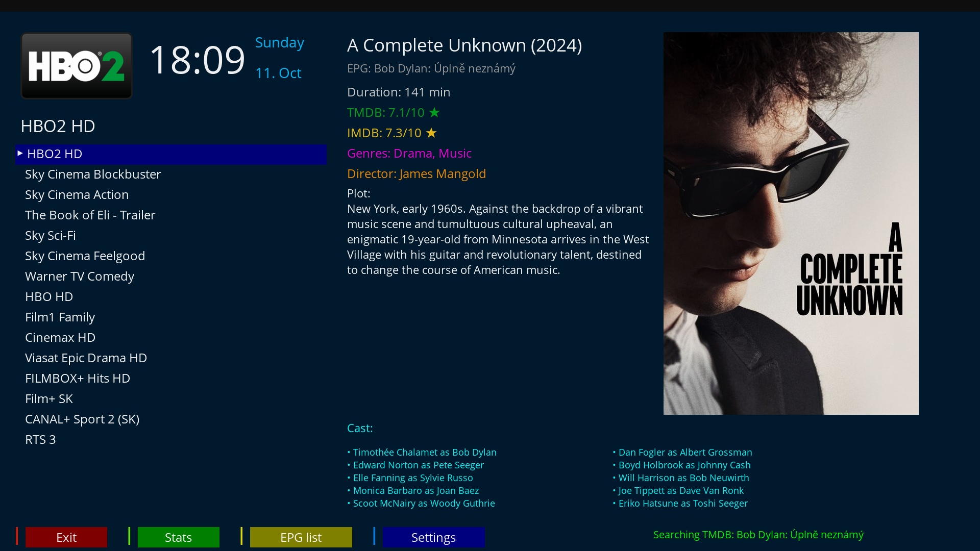Click cast entry Scoot McNairy as Woody Guthrie

tap(421, 504)
